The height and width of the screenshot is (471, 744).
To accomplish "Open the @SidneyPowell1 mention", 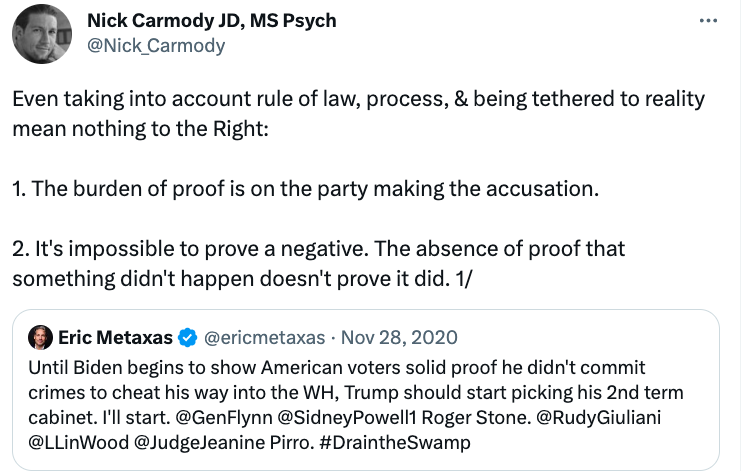I will pyautogui.click(x=346, y=418).
